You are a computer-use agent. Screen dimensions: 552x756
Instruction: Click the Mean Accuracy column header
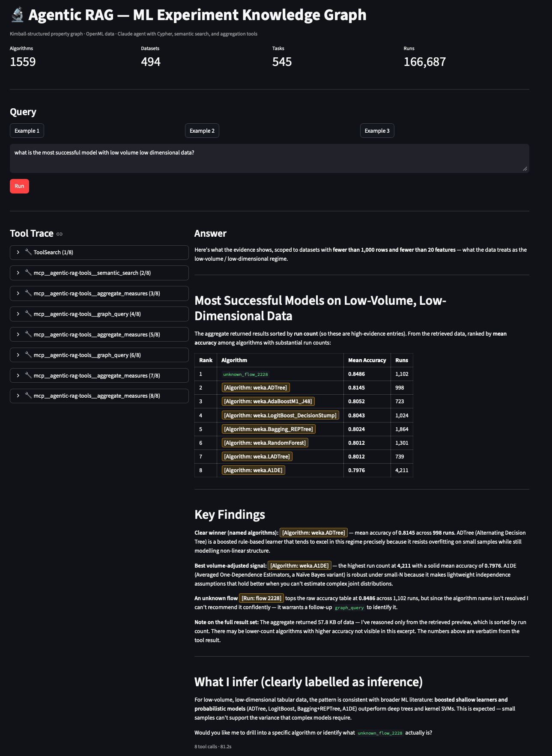367,360
